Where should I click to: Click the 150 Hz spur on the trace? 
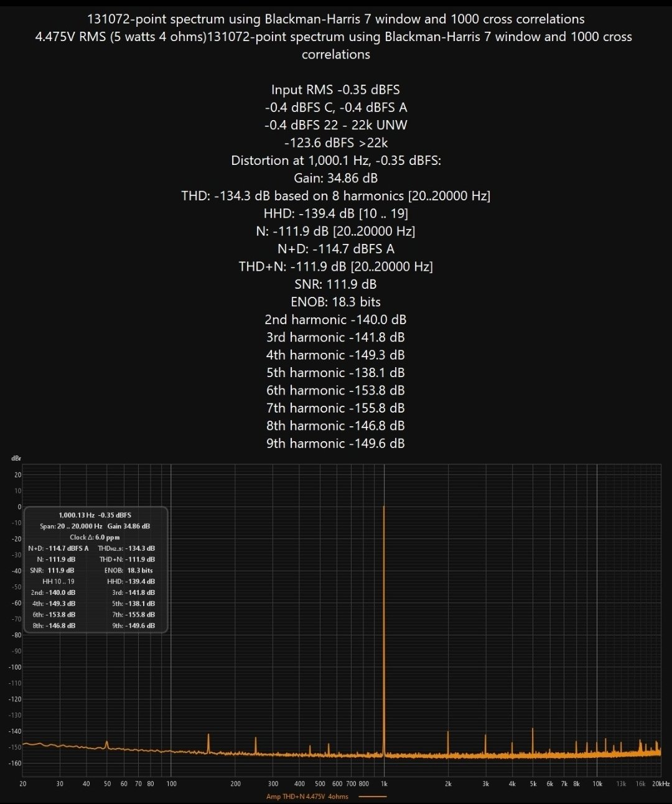(208, 743)
